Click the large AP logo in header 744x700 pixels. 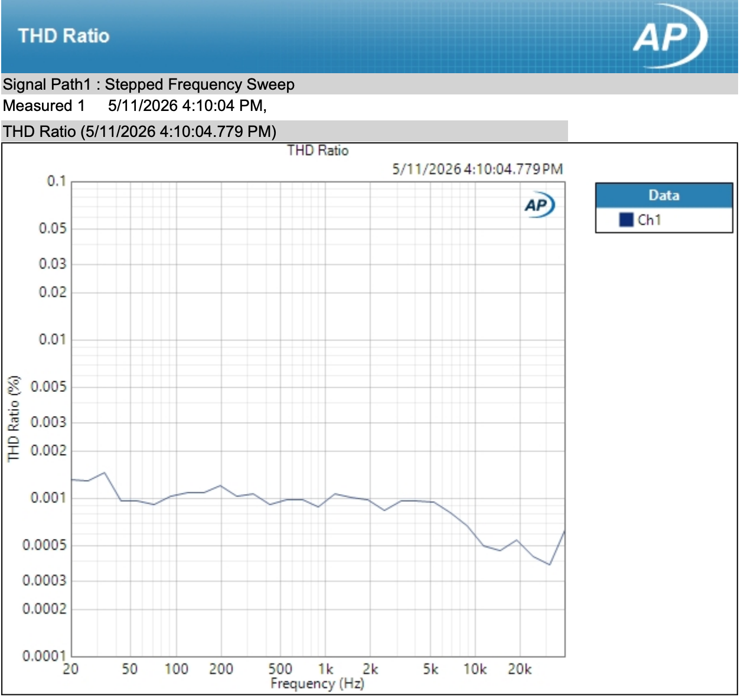670,35
